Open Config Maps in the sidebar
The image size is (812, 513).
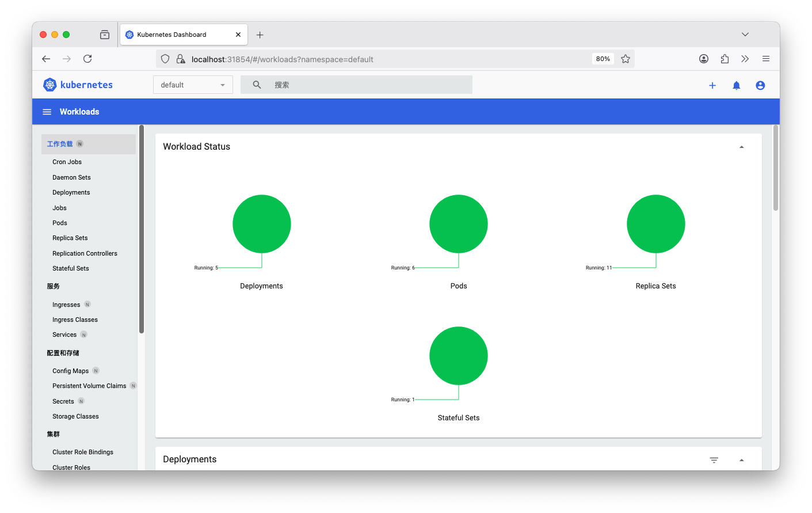(x=70, y=371)
